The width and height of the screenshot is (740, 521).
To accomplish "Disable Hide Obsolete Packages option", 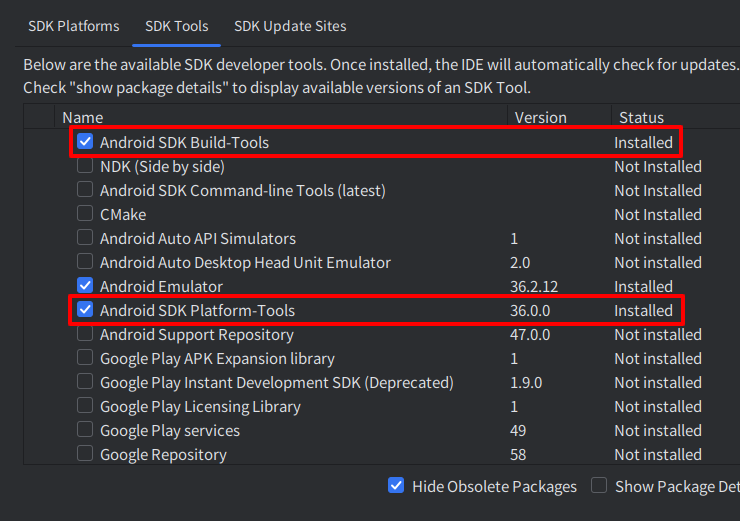I will point(397,486).
